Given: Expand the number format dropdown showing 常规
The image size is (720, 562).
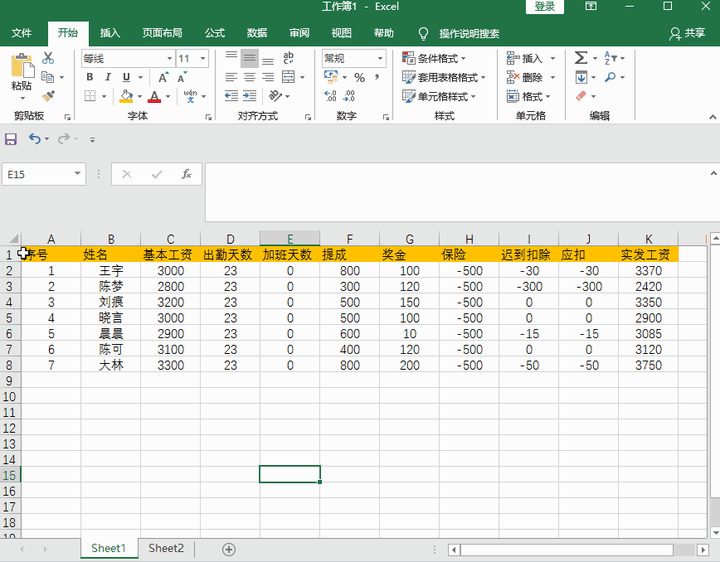Looking at the screenshot, I should click(x=380, y=59).
